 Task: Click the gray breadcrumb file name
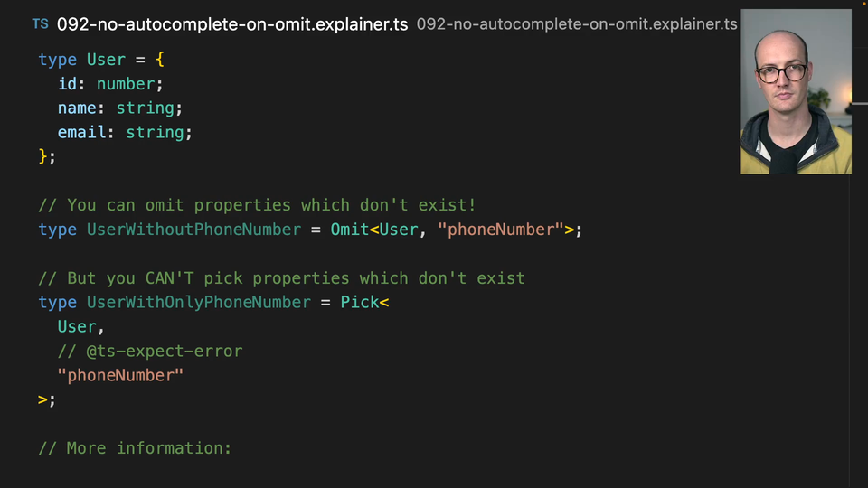pyautogui.click(x=576, y=24)
